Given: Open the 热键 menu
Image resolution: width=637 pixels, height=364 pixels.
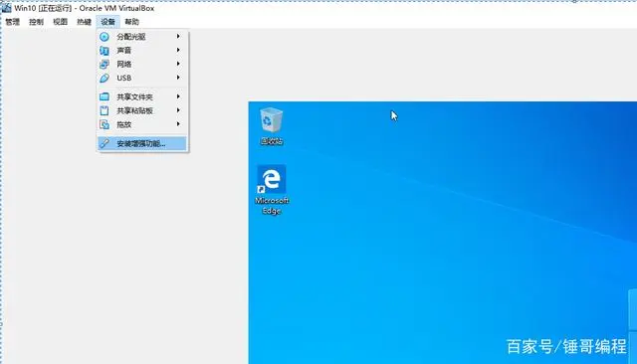Looking at the screenshot, I should [84, 22].
